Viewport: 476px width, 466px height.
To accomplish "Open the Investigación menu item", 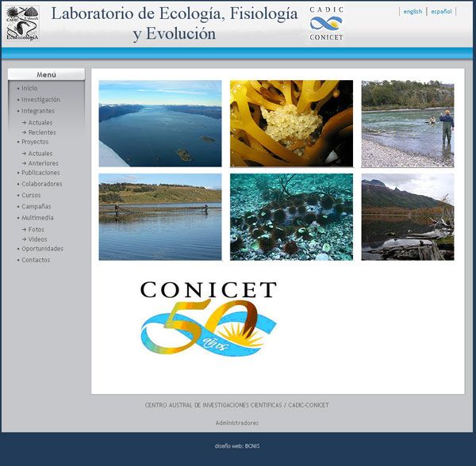I will [x=40, y=99].
